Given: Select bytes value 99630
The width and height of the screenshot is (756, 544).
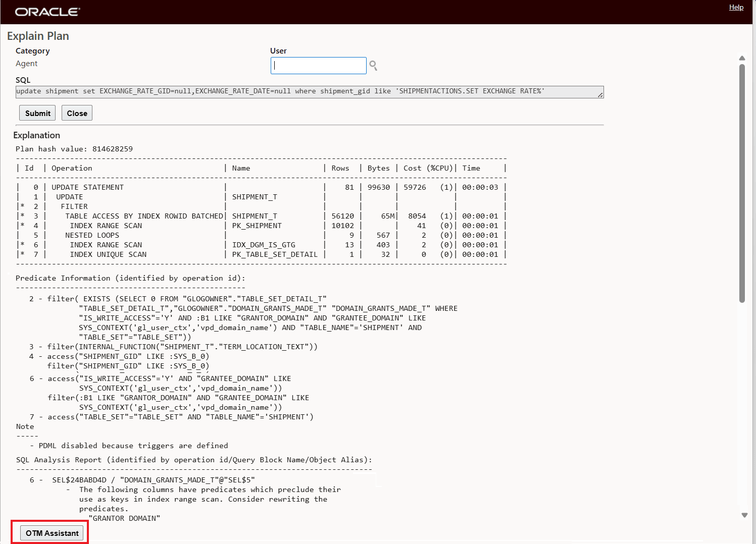Looking at the screenshot, I should (x=379, y=187).
